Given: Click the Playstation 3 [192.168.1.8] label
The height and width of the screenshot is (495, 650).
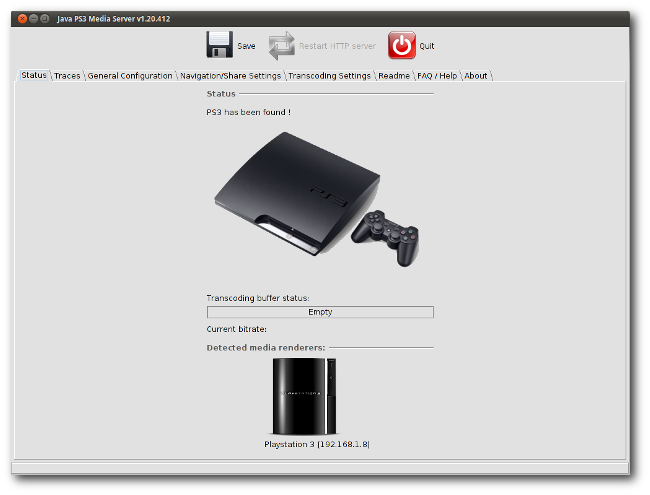Looking at the screenshot, I should 317,444.
